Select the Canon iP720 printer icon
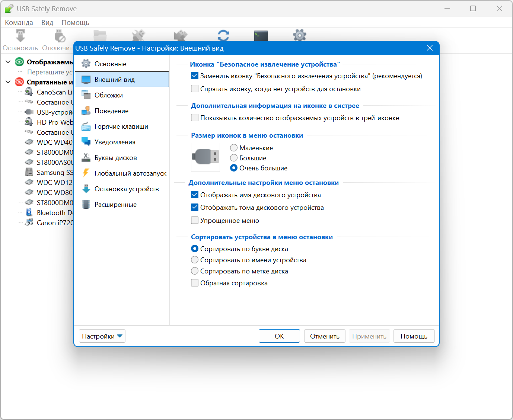 (29, 222)
